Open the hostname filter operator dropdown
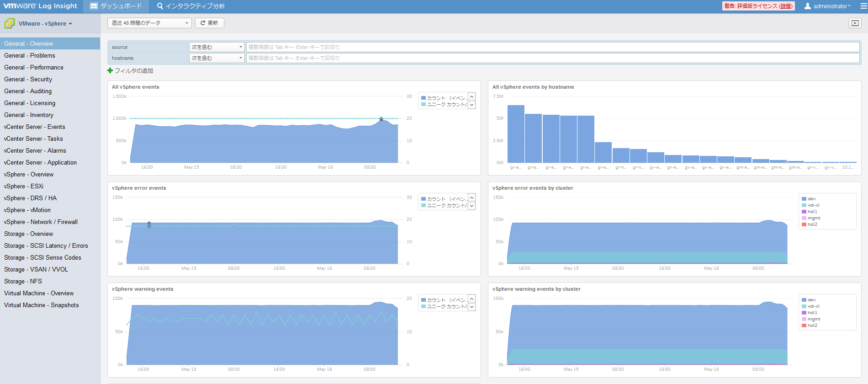The width and height of the screenshot is (868, 384). pyautogui.click(x=217, y=58)
